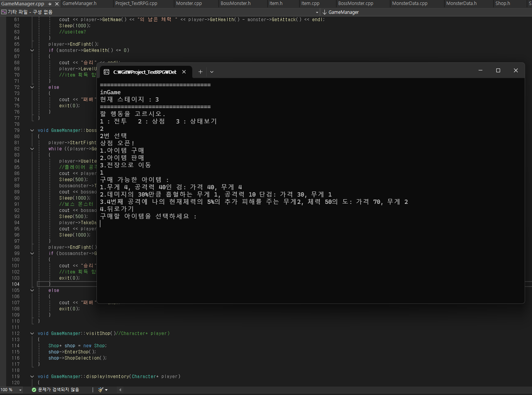The width and height of the screenshot is (532, 395).
Task: Click the cmd icon on the terminal tab
Action: [107, 72]
